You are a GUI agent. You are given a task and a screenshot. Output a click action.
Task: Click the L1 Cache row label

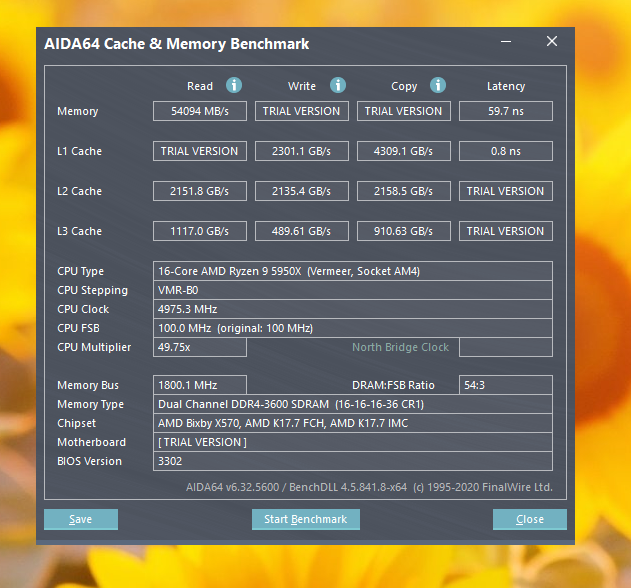click(79, 151)
